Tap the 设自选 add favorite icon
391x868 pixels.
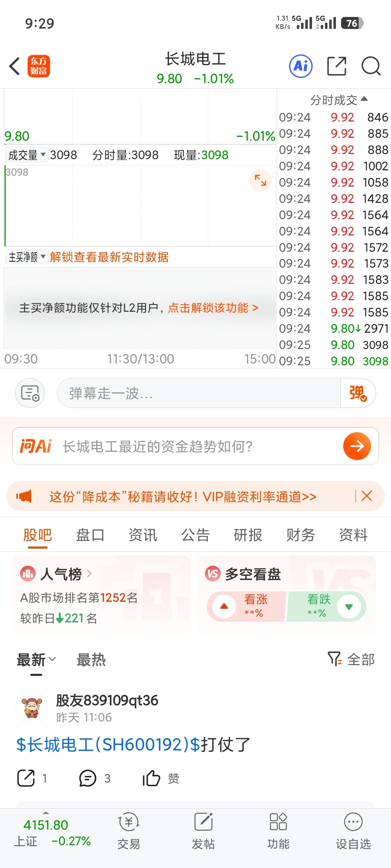353,822
